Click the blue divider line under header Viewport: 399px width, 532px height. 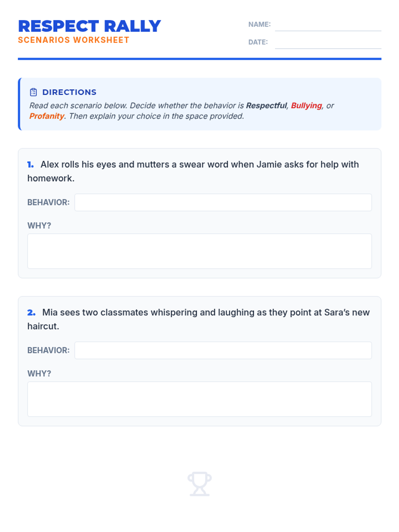[199, 59]
